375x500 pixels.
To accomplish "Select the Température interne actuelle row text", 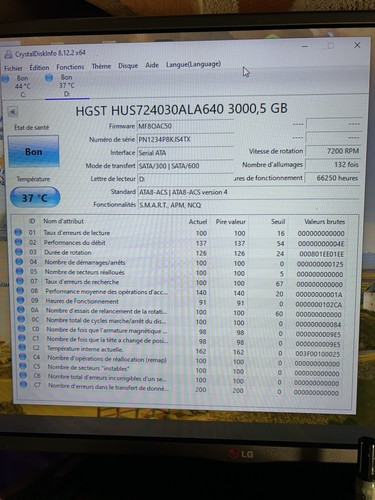I will tap(85, 349).
